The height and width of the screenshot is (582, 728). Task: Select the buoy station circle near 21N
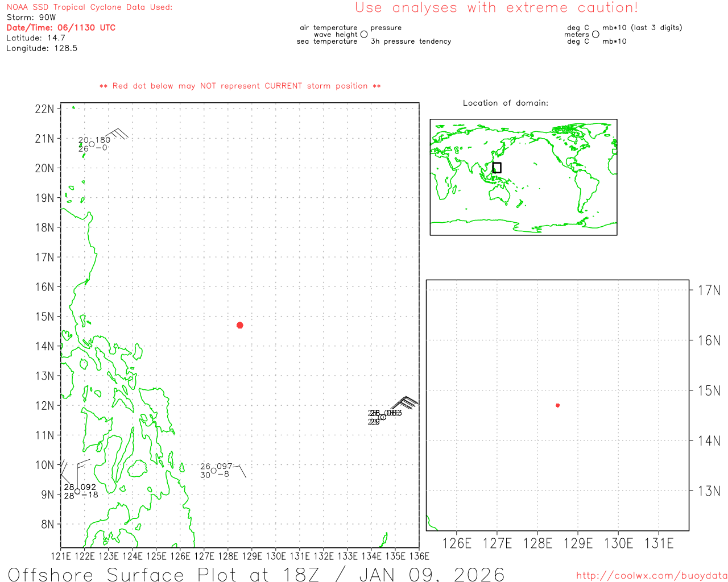(92, 144)
